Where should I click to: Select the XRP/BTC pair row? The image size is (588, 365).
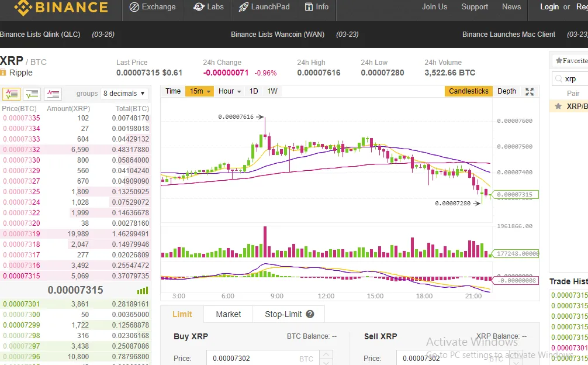coord(569,106)
